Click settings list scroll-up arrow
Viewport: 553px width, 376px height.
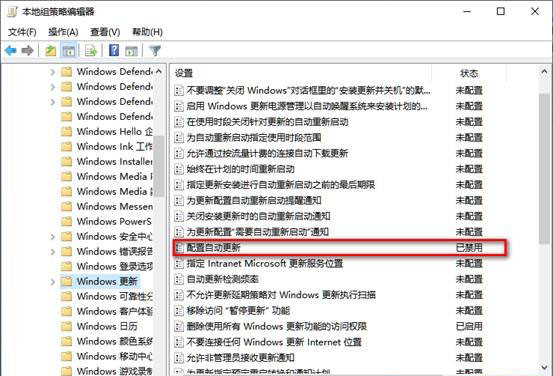click(x=544, y=72)
